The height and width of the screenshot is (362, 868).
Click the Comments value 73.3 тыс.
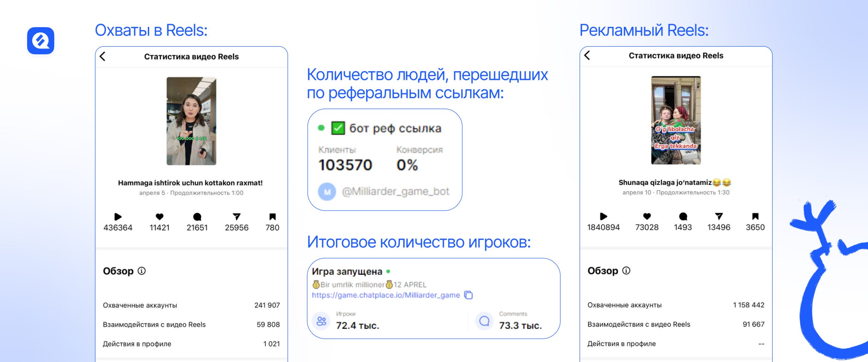tap(520, 326)
